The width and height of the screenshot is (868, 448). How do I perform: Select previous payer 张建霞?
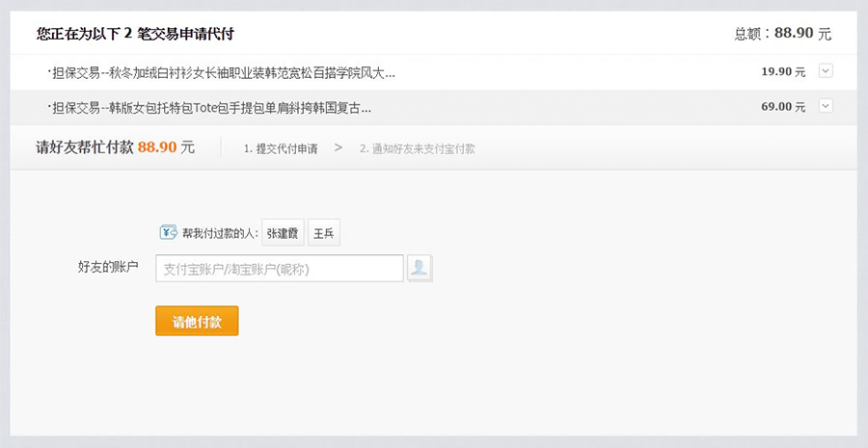coord(283,233)
